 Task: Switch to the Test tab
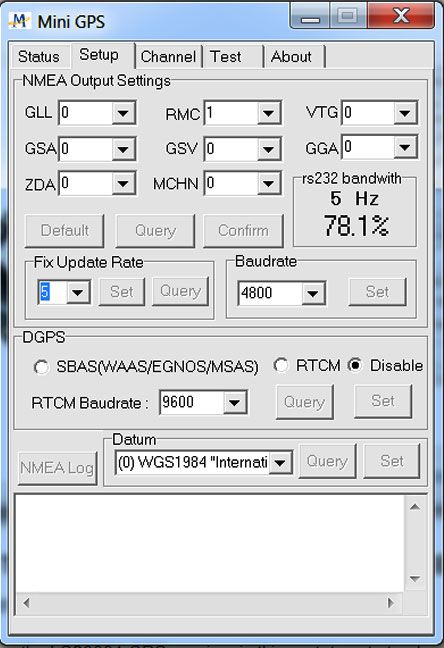point(232,57)
